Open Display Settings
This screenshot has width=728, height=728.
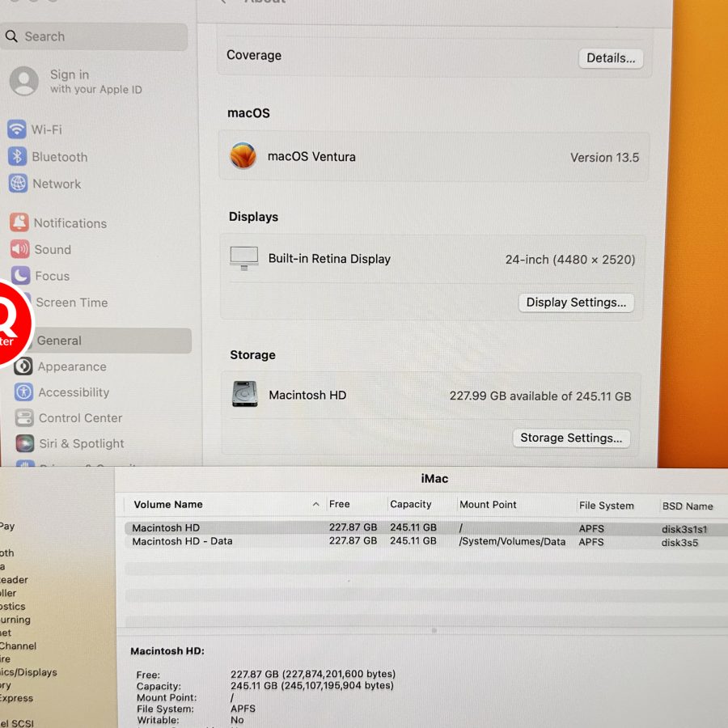pos(576,303)
